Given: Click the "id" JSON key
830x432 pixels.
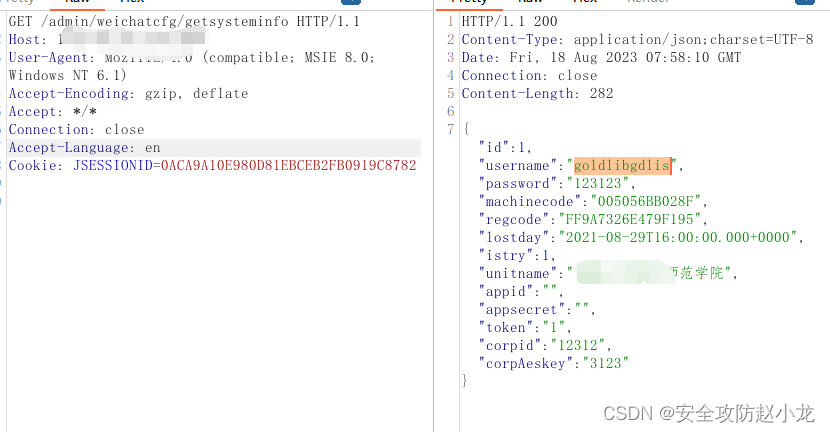Looking at the screenshot, I should click(494, 148).
